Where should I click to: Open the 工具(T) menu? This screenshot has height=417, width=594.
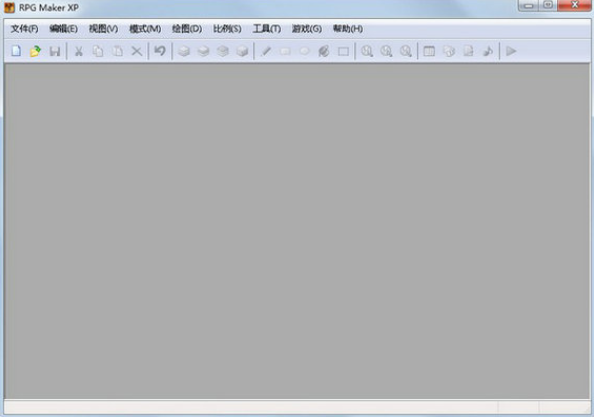tap(267, 29)
